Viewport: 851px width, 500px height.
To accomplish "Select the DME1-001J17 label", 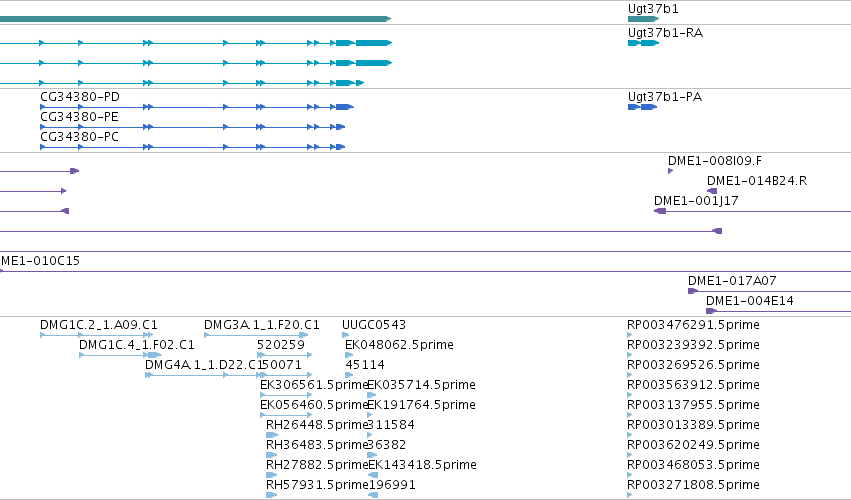I will [x=696, y=201].
